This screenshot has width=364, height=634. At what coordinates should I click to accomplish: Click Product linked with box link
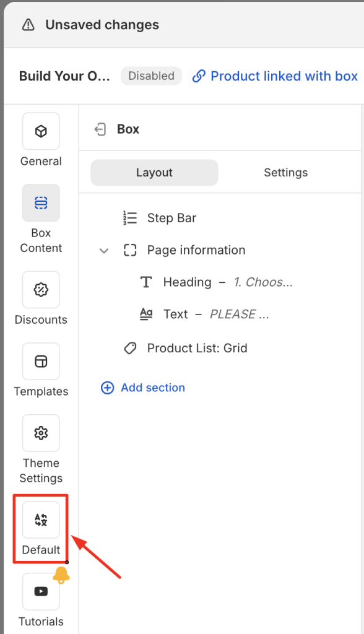point(275,76)
